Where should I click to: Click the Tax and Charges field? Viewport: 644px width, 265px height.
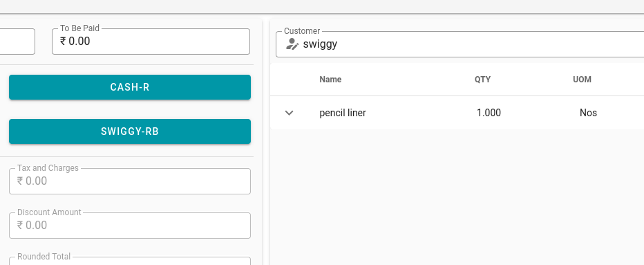(x=130, y=181)
